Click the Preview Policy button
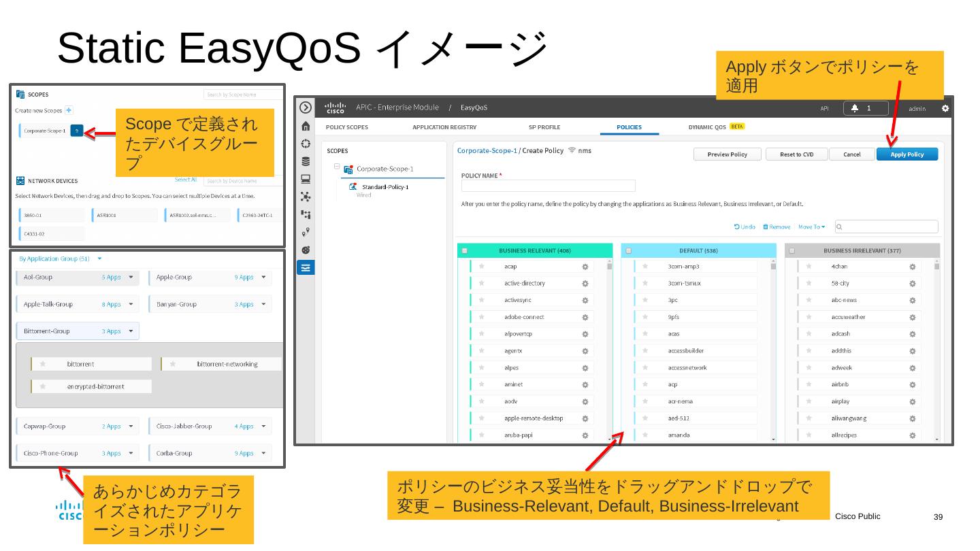 (728, 154)
